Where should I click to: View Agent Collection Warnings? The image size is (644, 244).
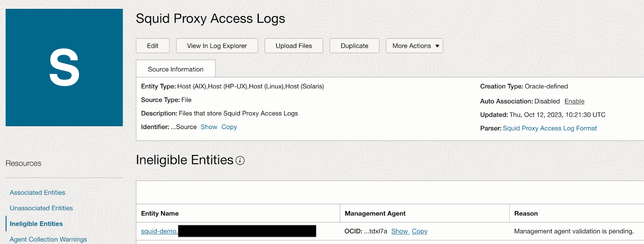tap(48, 239)
